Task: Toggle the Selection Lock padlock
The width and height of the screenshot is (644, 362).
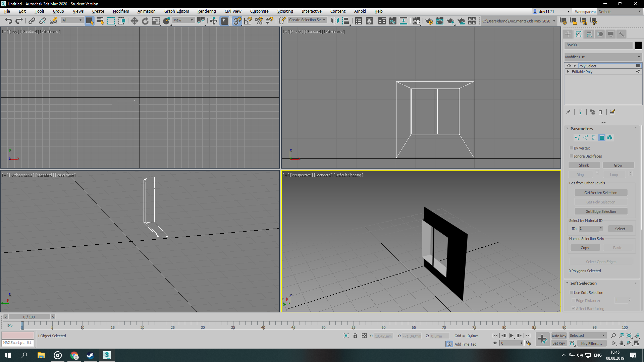Action: 355,336
